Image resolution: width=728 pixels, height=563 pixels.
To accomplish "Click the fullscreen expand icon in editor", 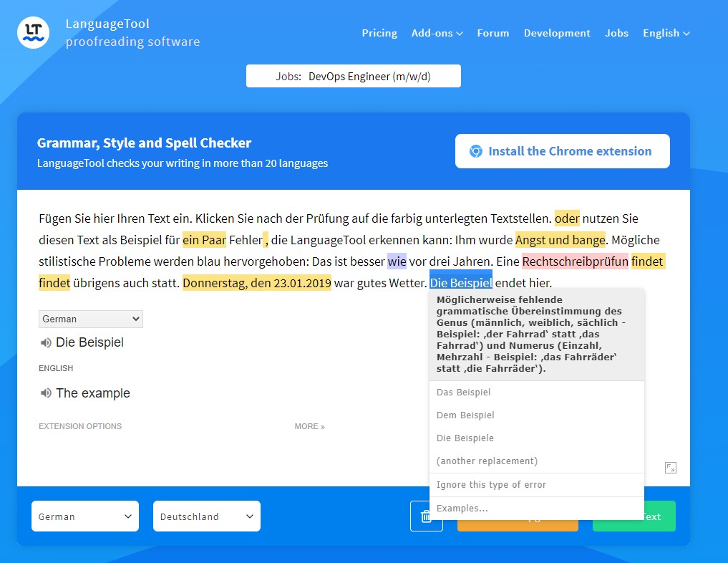I will (671, 467).
